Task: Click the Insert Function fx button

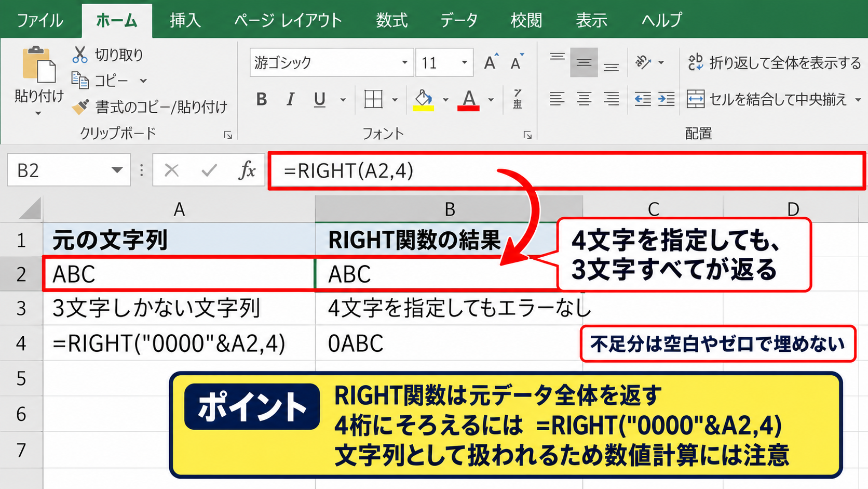Action: [x=247, y=170]
